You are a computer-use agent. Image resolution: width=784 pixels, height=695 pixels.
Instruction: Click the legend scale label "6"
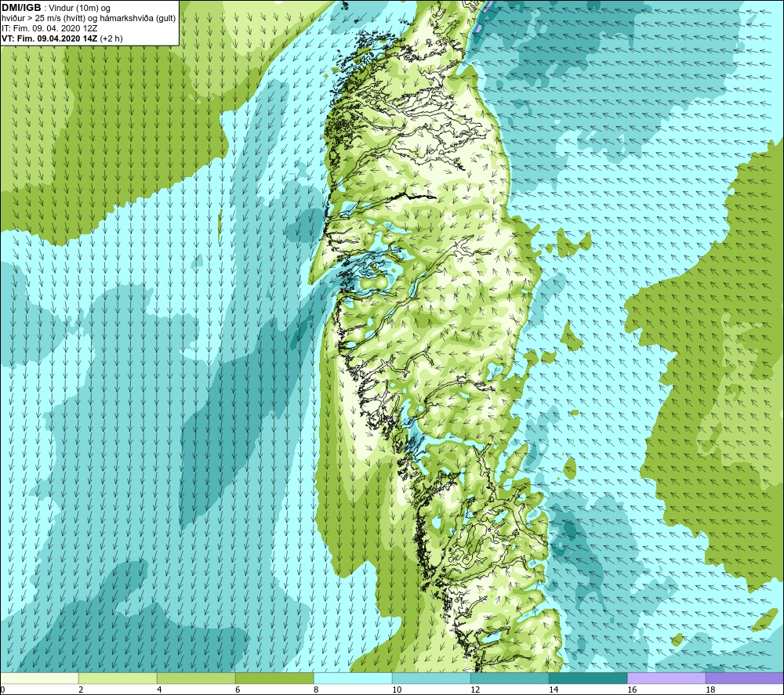point(238,690)
